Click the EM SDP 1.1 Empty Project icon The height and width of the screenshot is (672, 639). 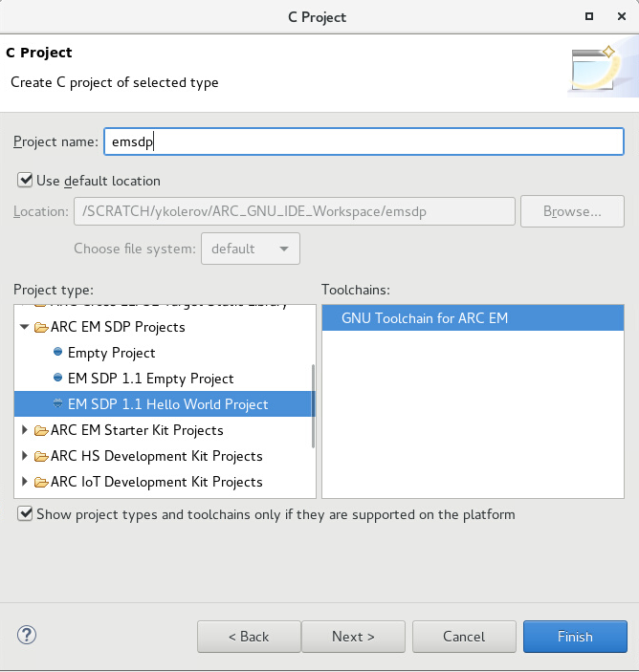pos(58,379)
